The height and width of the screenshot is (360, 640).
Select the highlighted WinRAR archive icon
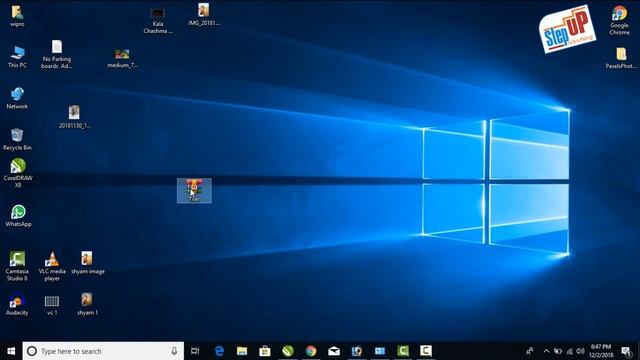[194, 191]
